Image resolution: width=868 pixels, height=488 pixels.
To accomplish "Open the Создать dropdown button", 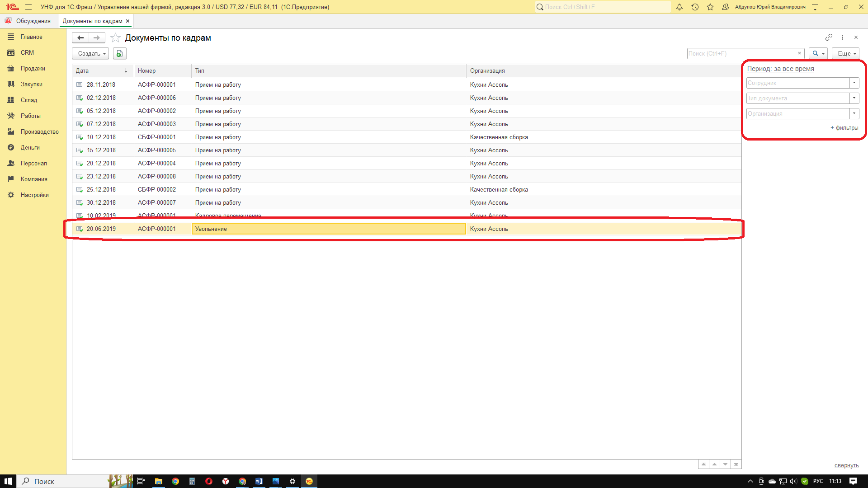I will pos(90,53).
